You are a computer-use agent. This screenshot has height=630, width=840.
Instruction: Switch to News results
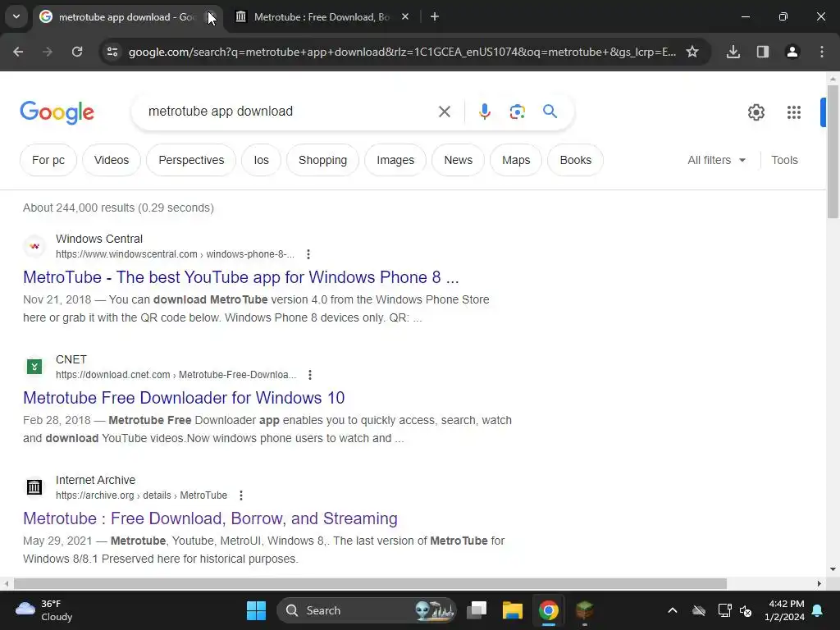pyautogui.click(x=458, y=160)
